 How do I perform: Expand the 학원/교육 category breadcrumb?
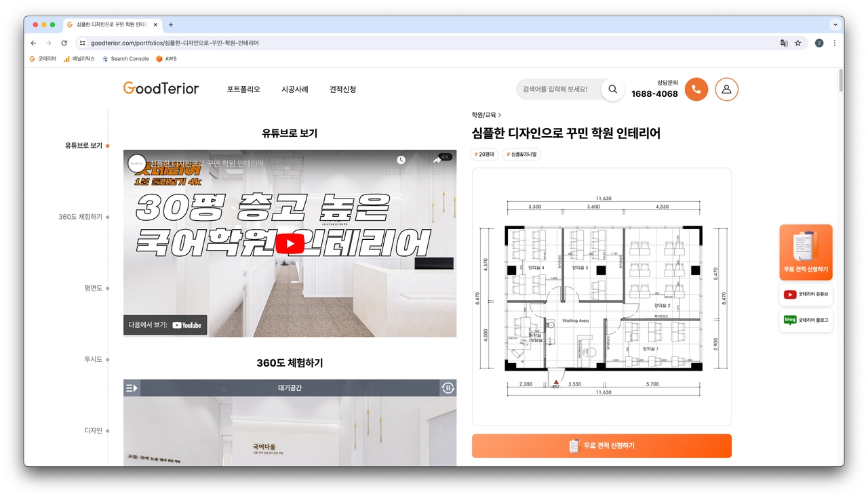486,115
